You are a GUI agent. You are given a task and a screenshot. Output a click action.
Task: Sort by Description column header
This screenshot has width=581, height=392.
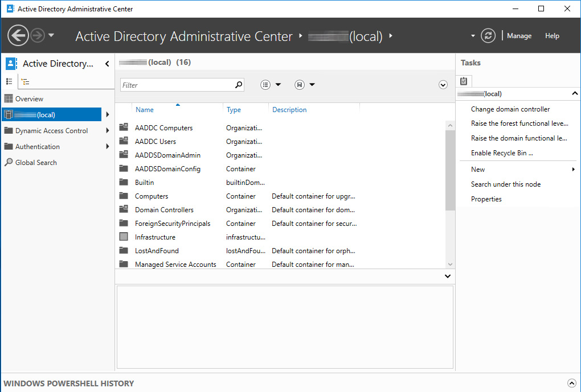(x=289, y=110)
